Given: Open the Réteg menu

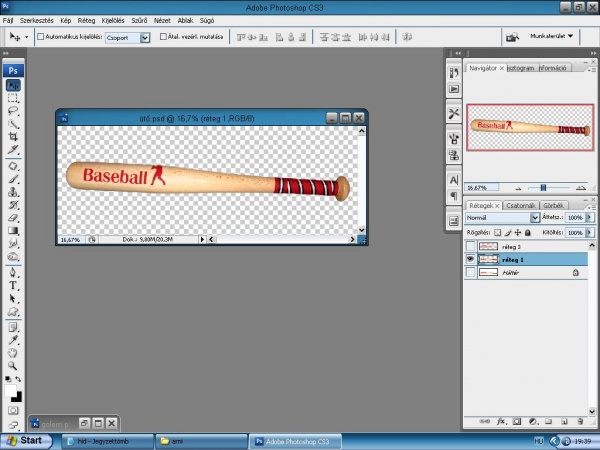Looking at the screenshot, I should click(86, 21).
